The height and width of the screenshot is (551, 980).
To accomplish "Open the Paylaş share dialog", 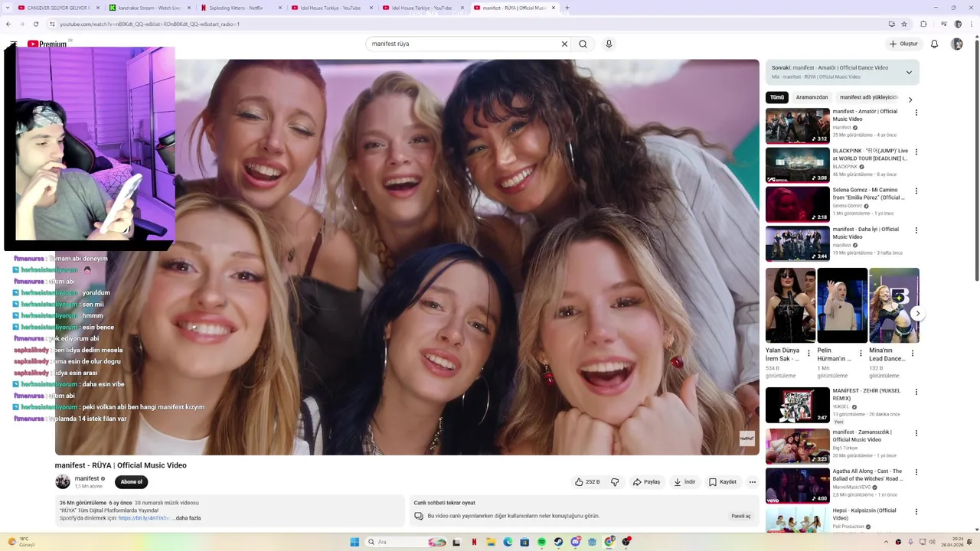I will [646, 482].
